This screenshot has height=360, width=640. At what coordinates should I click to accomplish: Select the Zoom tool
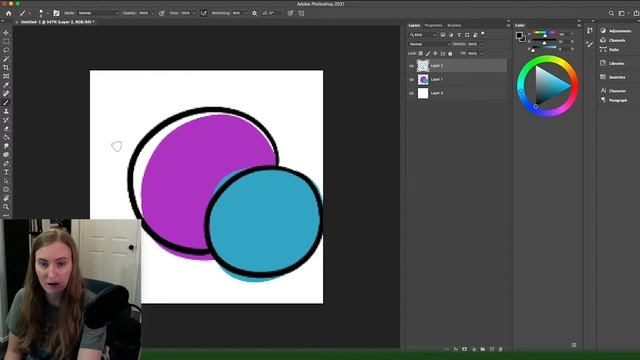pos(6,207)
